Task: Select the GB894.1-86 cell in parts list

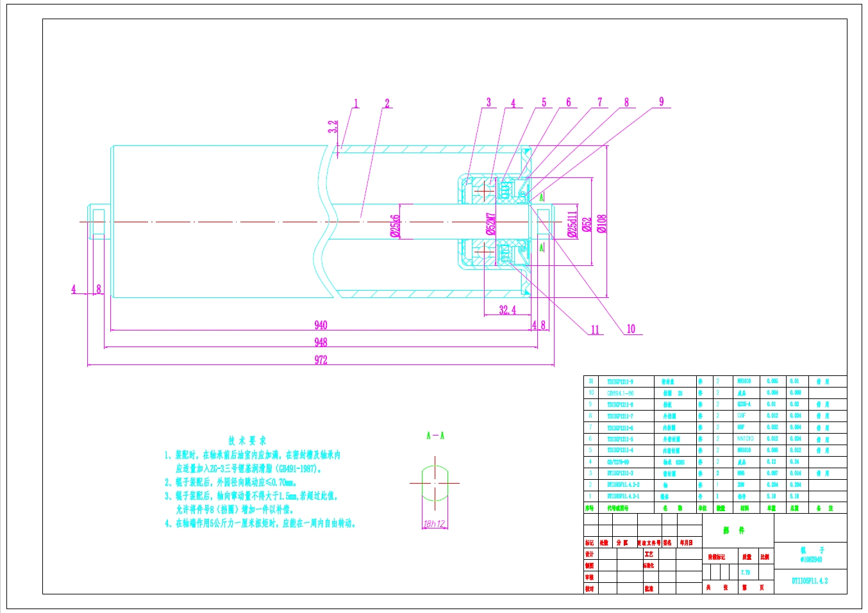Action: (621, 393)
